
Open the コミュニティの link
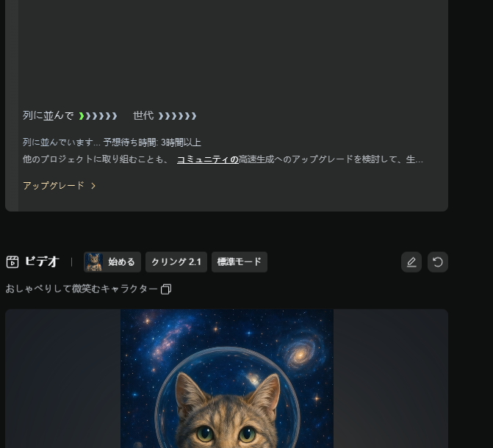coord(208,159)
